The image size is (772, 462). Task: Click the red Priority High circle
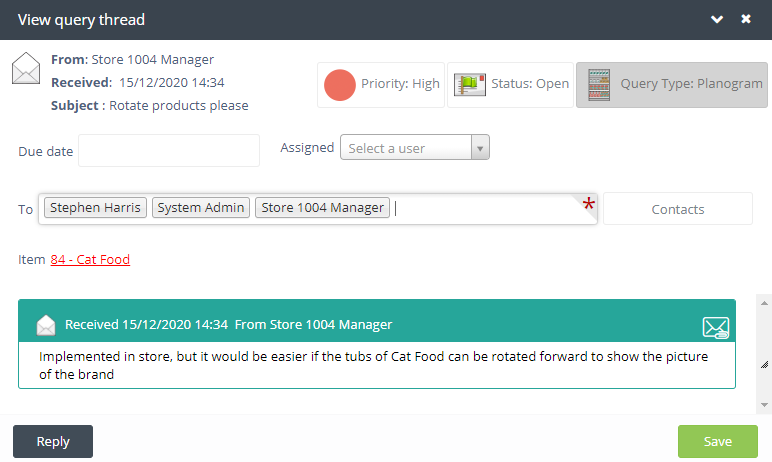tap(340, 85)
